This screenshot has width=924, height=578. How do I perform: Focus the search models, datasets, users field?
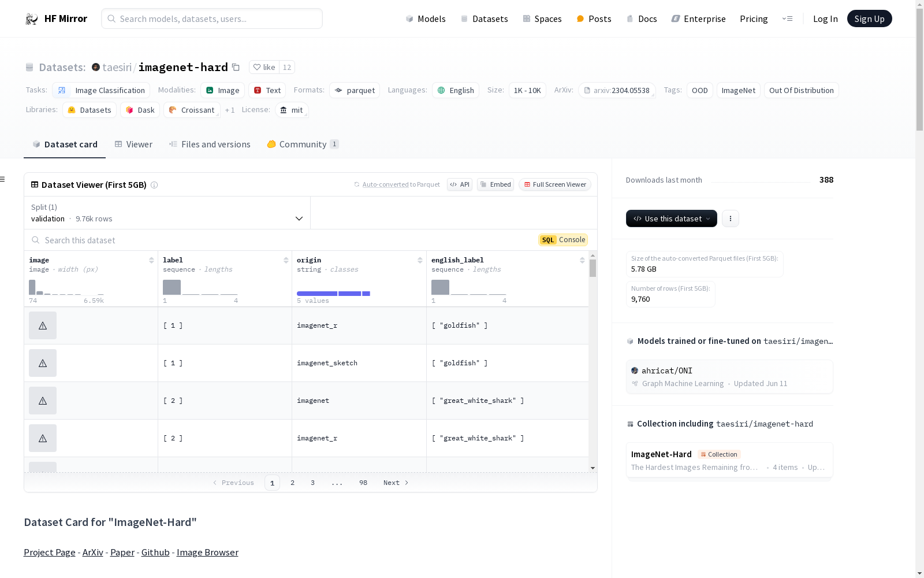coord(212,18)
